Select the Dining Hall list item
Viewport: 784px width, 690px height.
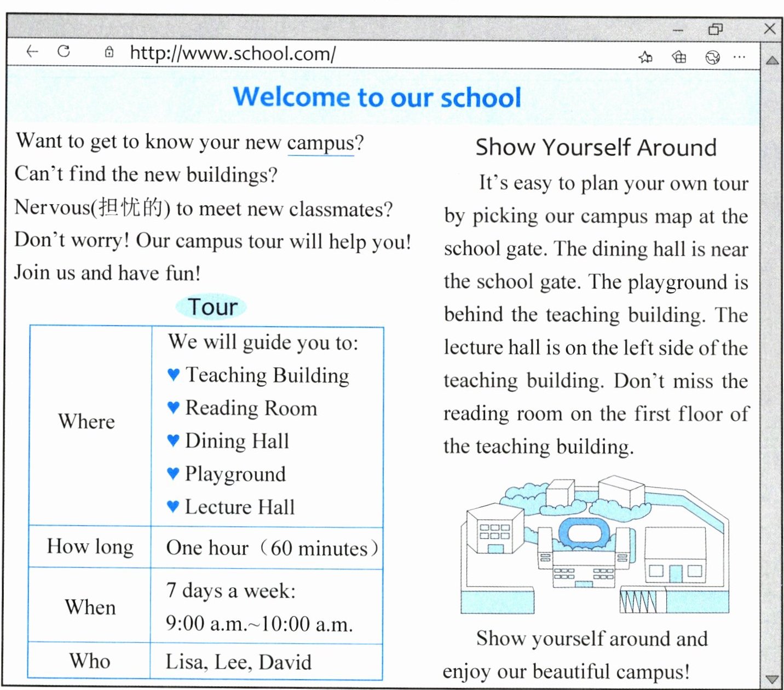click(x=237, y=441)
